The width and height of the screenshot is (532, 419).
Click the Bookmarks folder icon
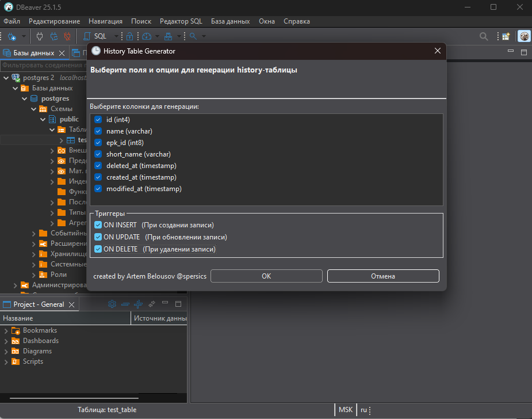tap(16, 330)
